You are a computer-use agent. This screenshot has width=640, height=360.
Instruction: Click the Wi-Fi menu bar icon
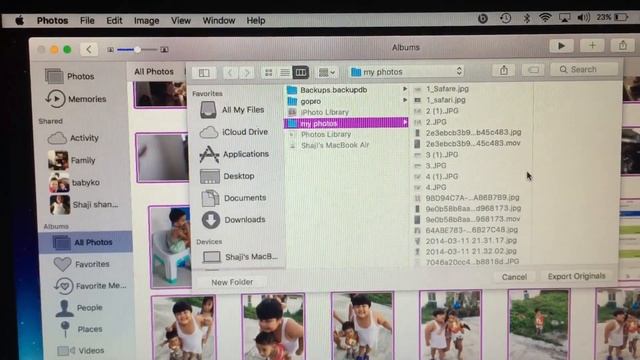click(545, 18)
